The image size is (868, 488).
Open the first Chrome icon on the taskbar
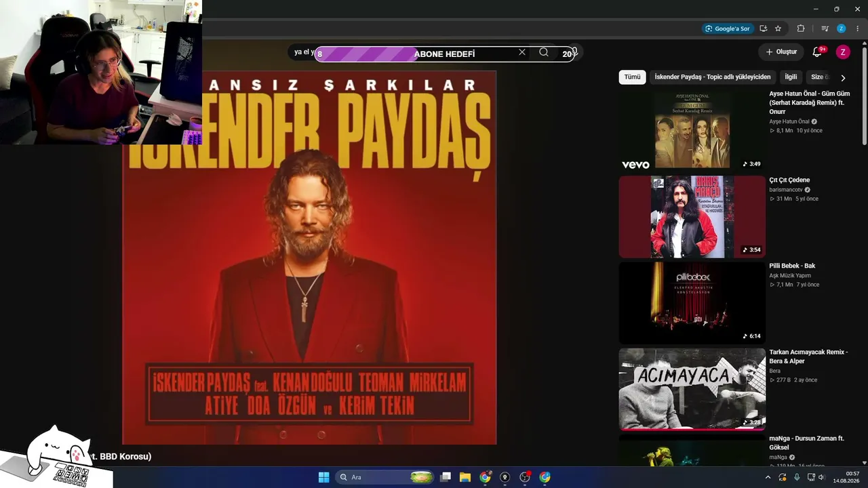(485, 477)
